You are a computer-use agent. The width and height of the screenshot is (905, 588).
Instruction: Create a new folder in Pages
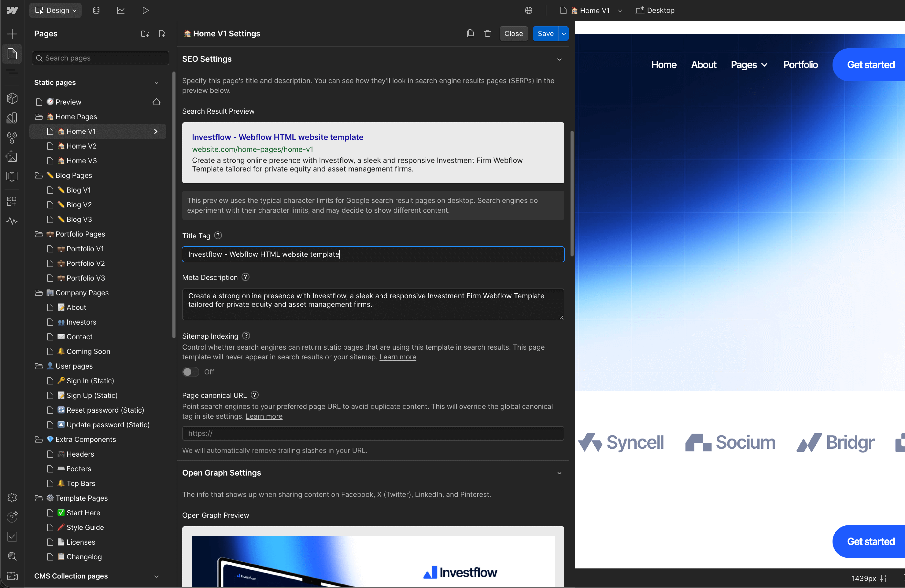(145, 33)
